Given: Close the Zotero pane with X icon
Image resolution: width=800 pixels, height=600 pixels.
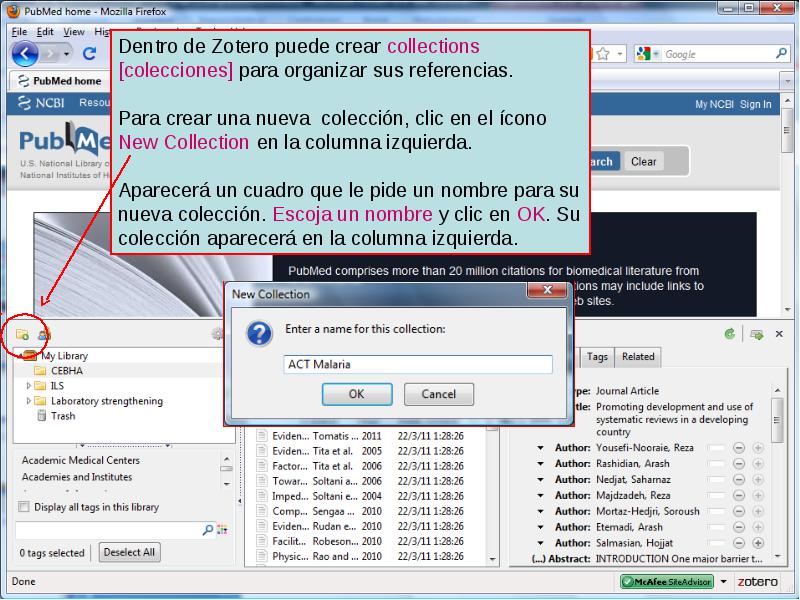Looking at the screenshot, I should point(779,334).
